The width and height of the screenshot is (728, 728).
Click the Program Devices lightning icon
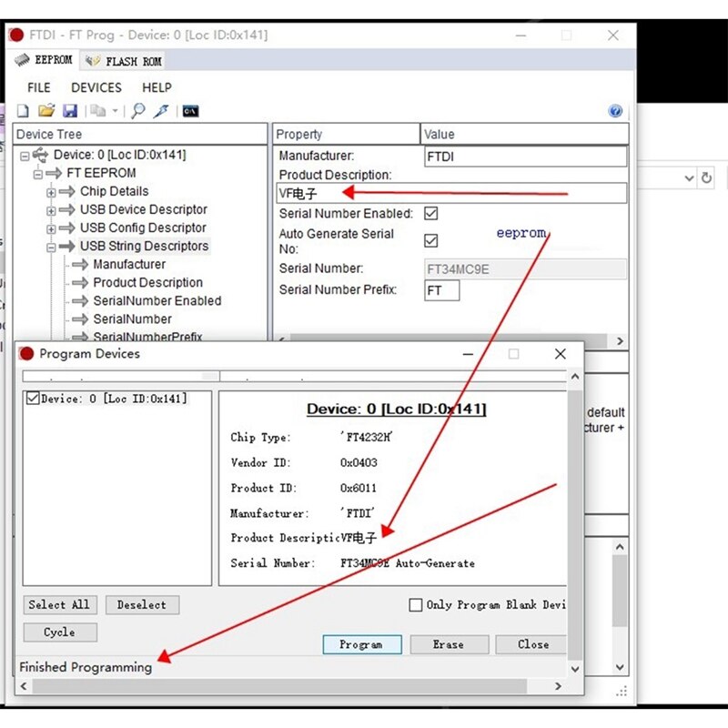(161, 111)
